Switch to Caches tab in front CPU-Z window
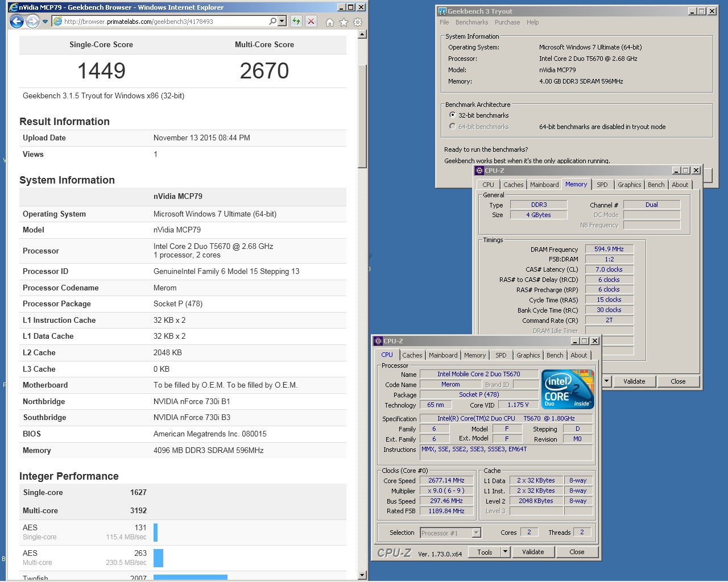 [412, 355]
